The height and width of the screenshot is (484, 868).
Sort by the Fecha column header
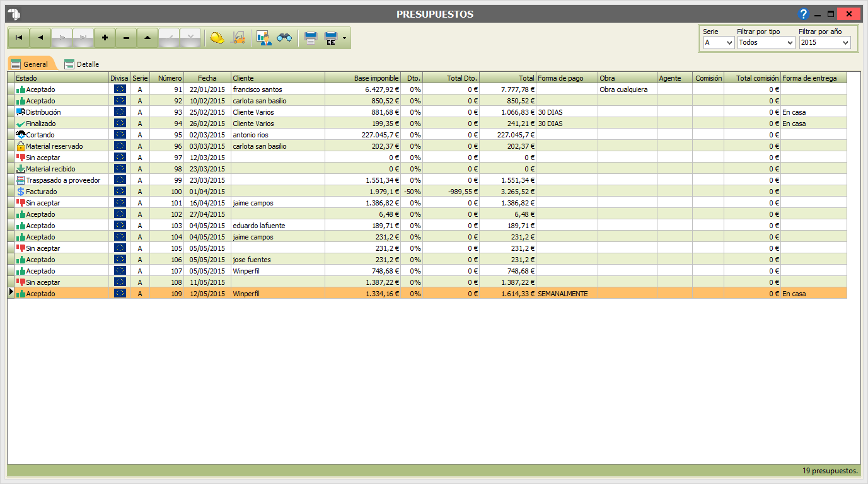[207, 78]
